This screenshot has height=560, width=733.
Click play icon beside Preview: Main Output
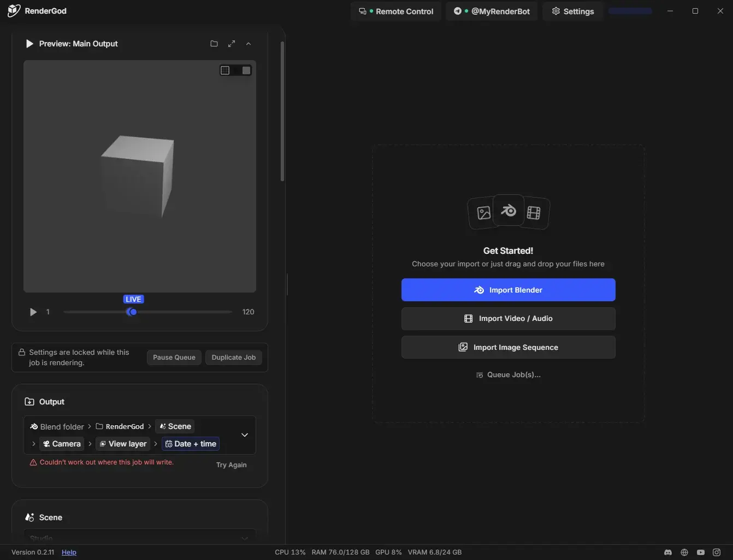[29, 44]
